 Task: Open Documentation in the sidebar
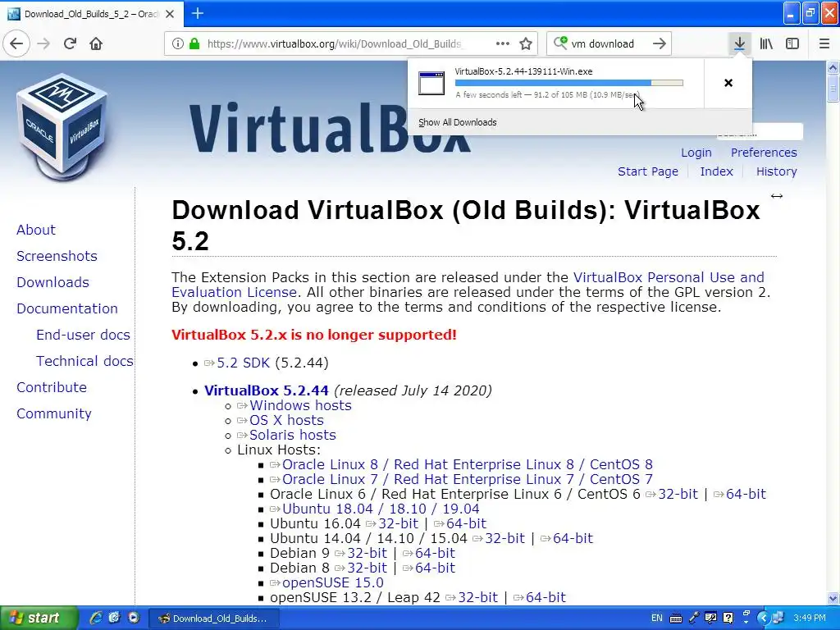[x=67, y=308]
